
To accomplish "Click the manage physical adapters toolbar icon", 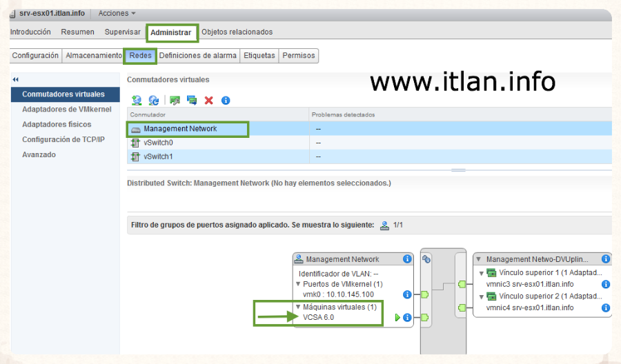I will pos(175,101).
